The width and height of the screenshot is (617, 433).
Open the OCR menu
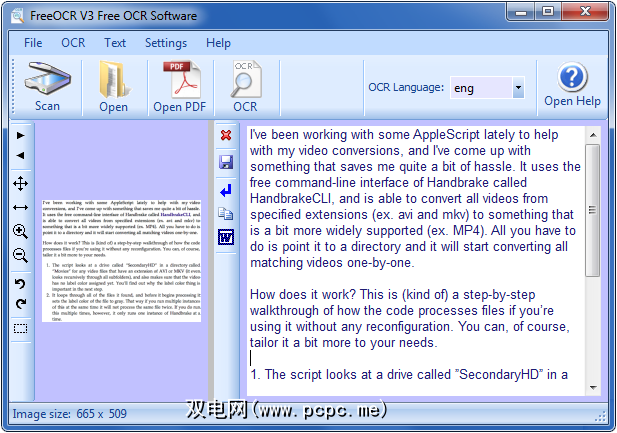click(73, 43)
